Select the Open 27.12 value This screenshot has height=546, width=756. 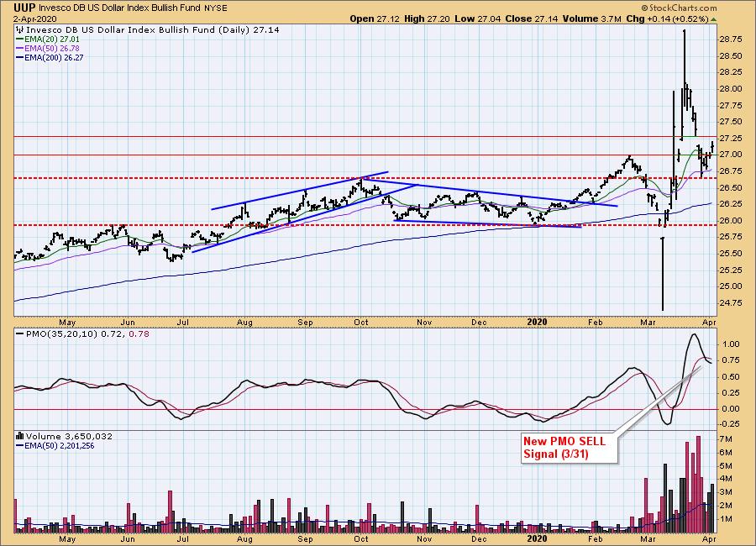375,19
